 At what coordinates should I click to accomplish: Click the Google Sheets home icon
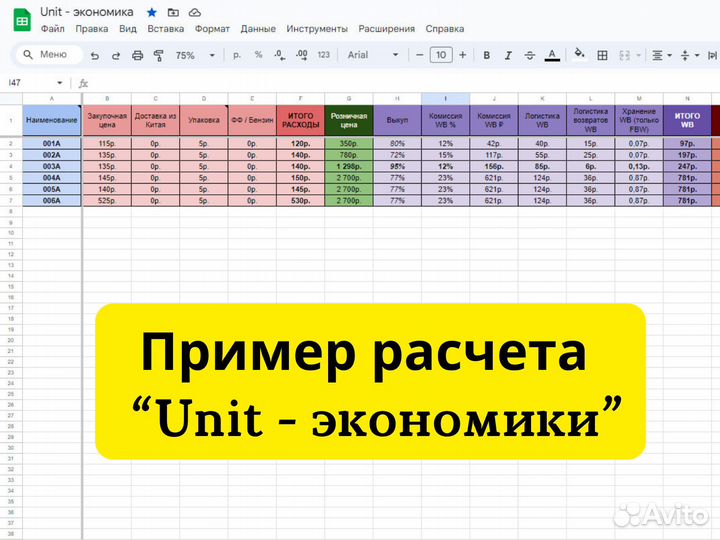(x=22, y=21)
